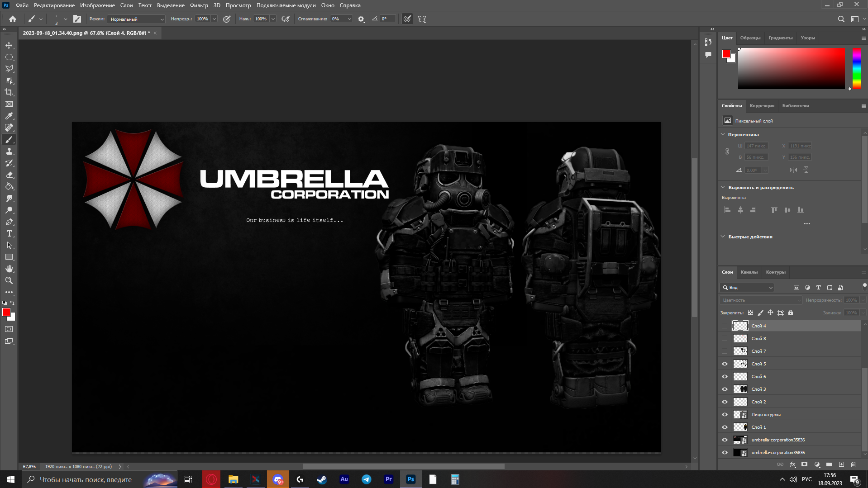Select the Pen tool
Image resolution: width=868 pixels, height=488 pixels.
9,222
